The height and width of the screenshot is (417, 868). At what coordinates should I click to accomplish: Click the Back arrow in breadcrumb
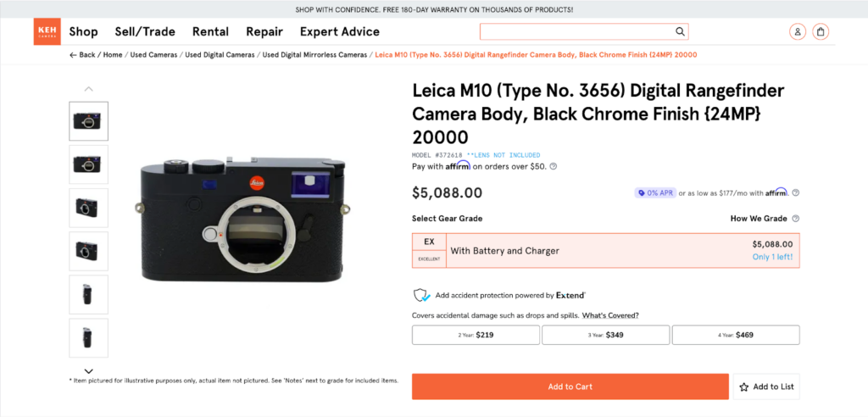(73, 55)
